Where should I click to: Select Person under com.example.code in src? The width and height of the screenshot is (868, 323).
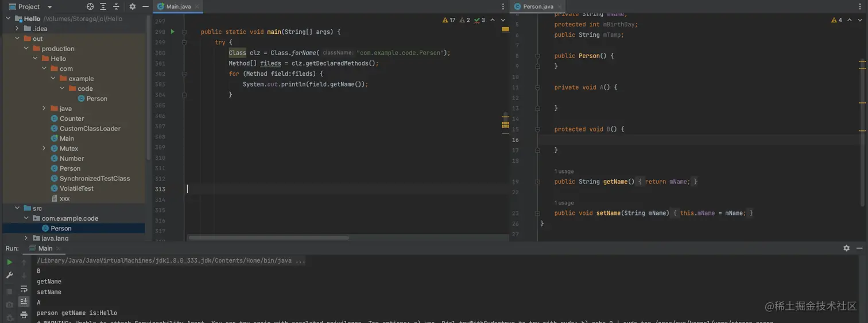[x=56, y=228]
